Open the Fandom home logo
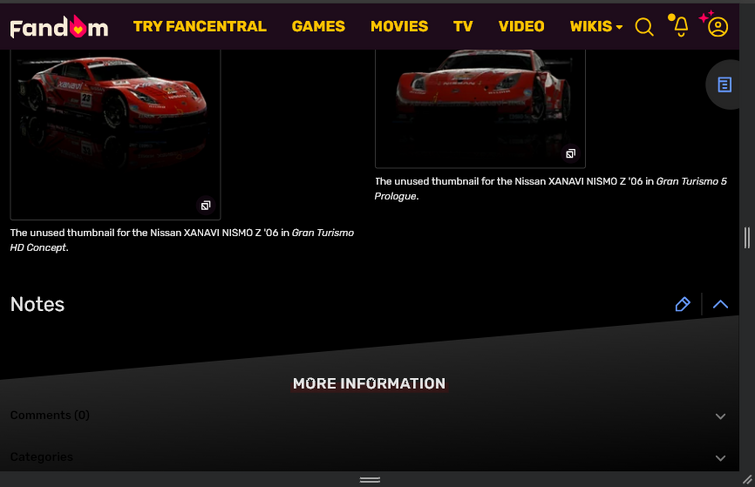This screenshot has width=755, height=487. 59,26
